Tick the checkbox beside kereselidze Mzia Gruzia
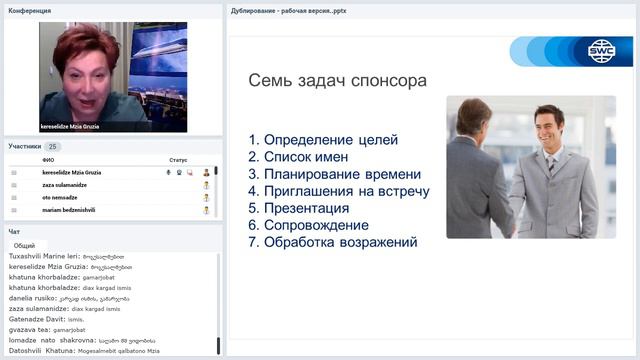This screenshot has height=360, width=640. (14, 173)
